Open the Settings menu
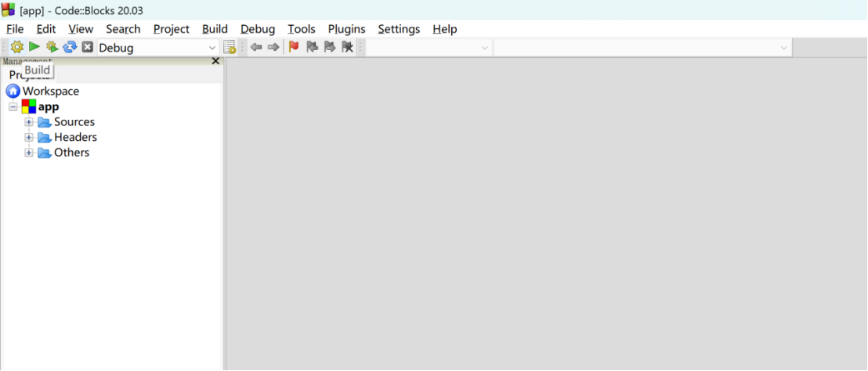 pyautogui.click(x=399, y=29)
